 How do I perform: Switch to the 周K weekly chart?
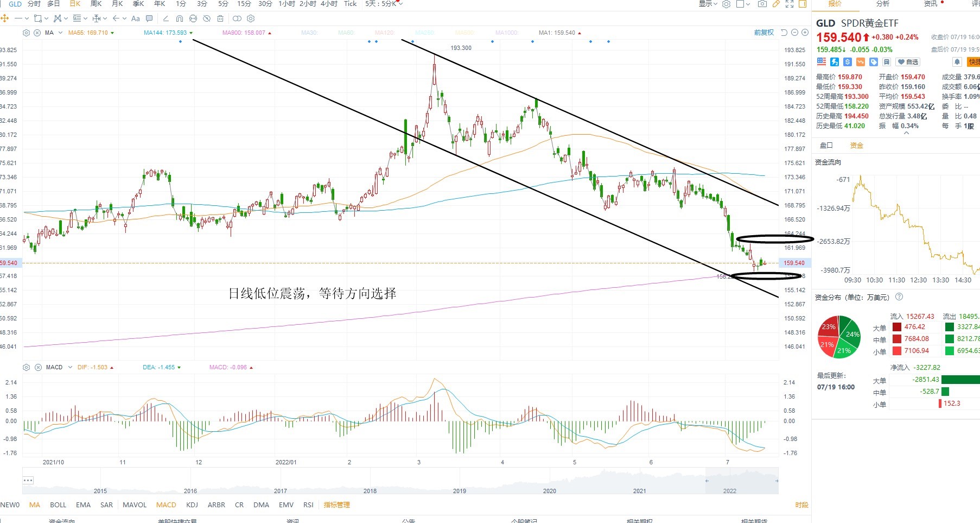pyautogui.click(x=96, y=4)
